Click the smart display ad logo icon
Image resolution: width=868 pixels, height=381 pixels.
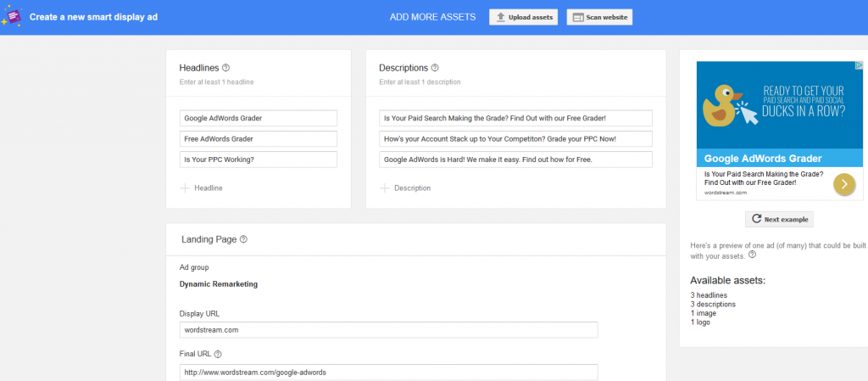point(12,16)
